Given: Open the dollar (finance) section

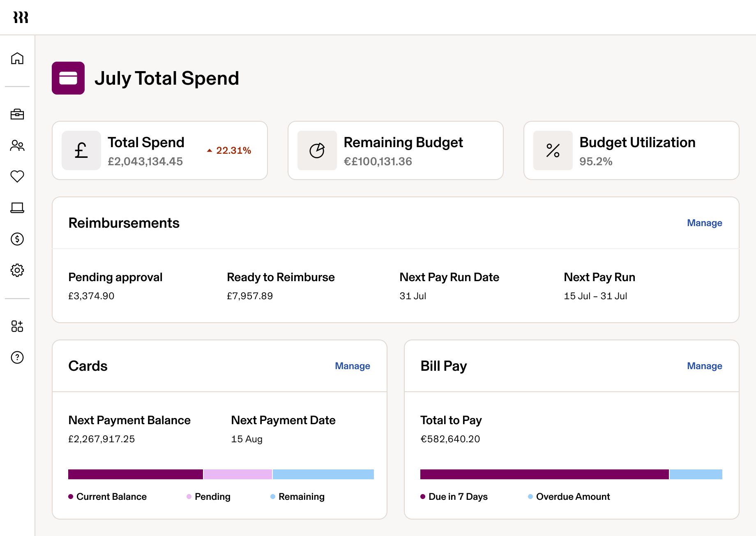Looking at the screenshot, I should [17, 239].
